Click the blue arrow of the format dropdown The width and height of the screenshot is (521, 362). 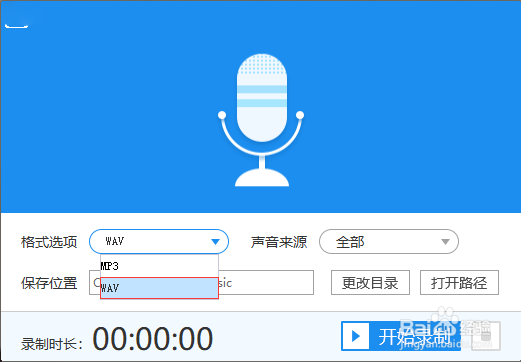[215, 242]
